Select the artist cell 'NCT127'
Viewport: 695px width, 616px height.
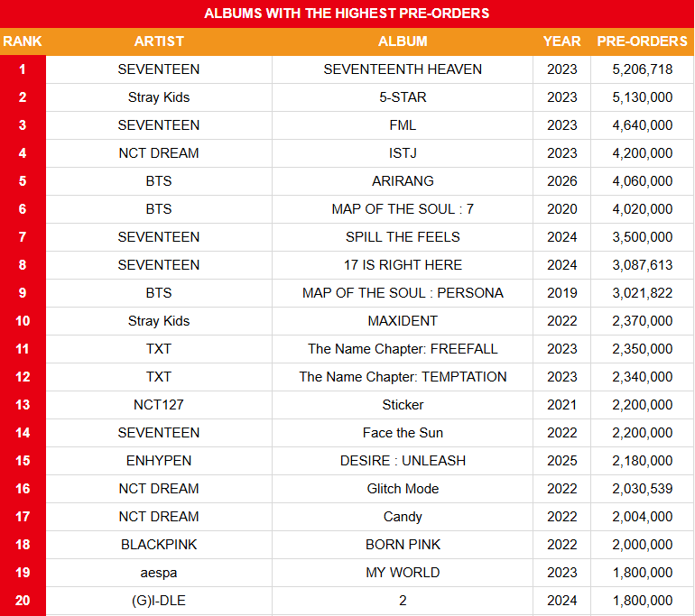159,405
